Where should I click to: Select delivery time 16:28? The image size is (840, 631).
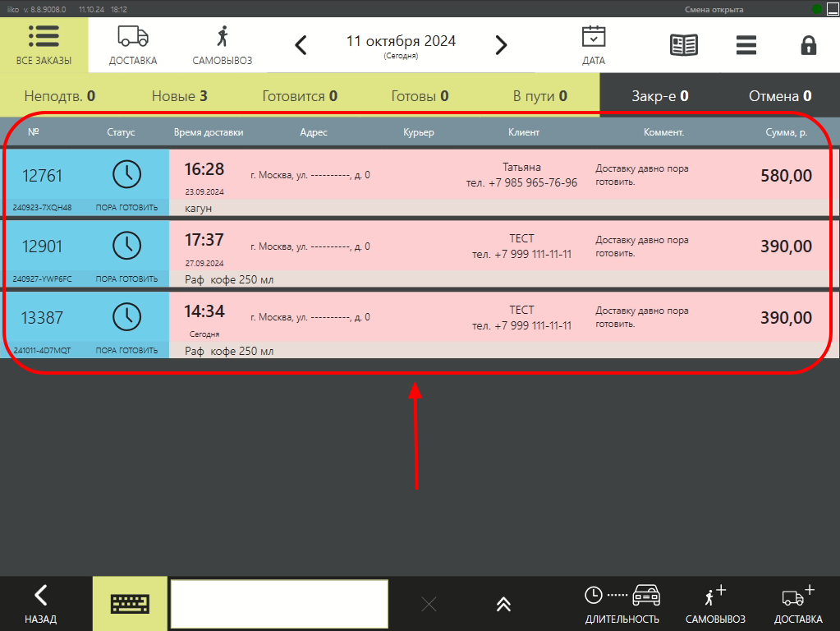tap(204, 169)
